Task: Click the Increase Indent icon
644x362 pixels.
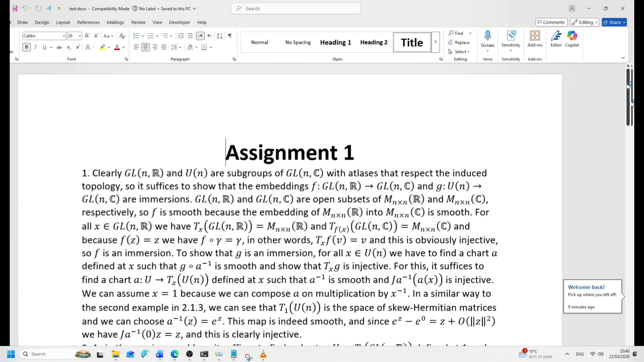Action: (x=190, y=36)
